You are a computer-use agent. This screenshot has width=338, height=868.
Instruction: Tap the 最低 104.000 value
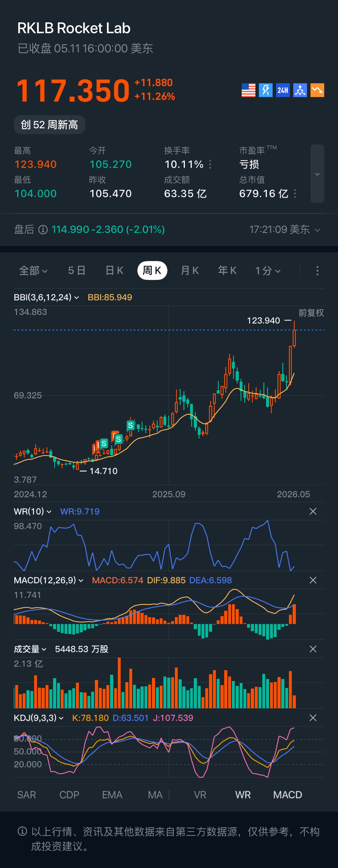coord(35,193)
